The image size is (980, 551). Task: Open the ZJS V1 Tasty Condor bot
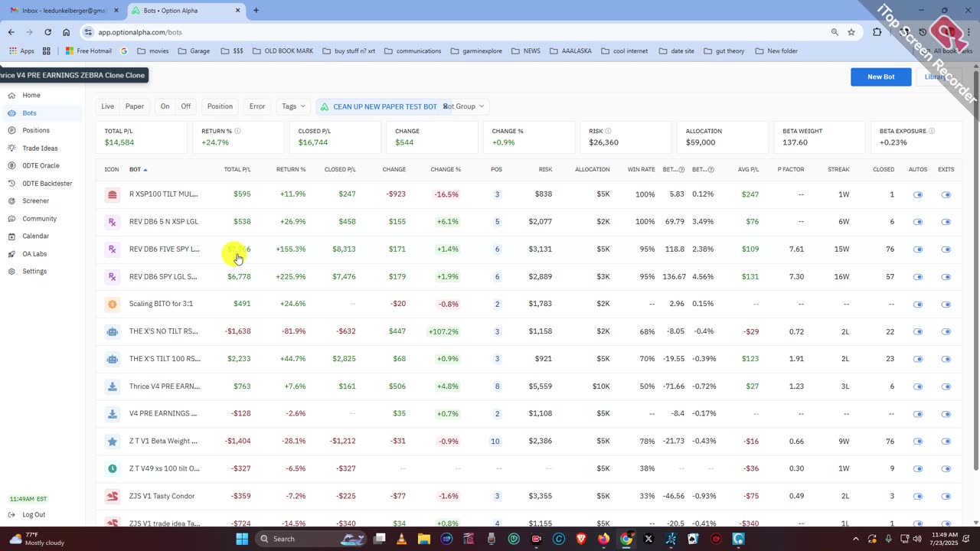[x=162, y=496]
